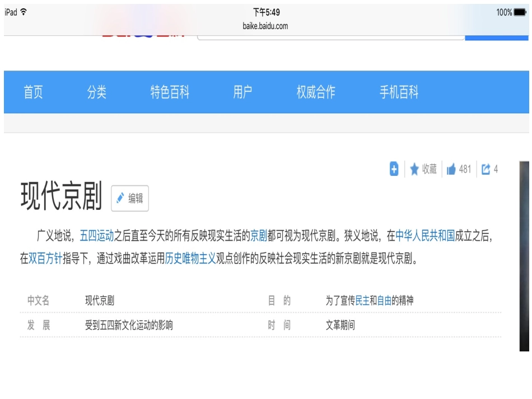Click 现代京剧 value in the info table
Screen dimensions: 532x399
point(100,301)
